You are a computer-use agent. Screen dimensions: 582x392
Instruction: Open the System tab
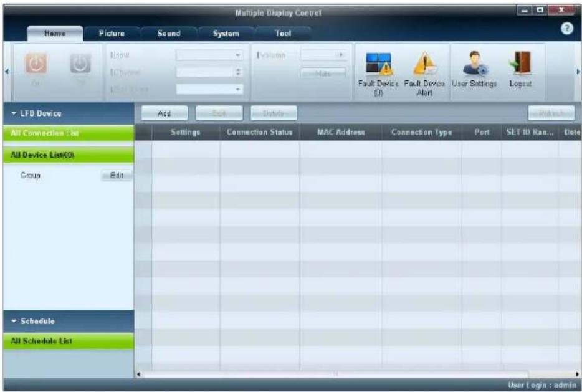click(226, 34)
